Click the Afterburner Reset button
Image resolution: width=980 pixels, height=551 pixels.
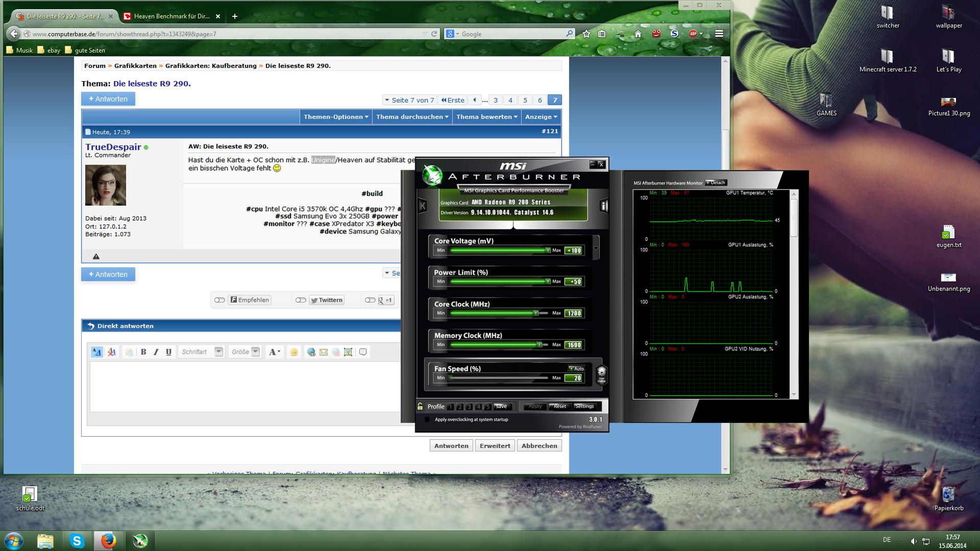[x=559, y=406]
